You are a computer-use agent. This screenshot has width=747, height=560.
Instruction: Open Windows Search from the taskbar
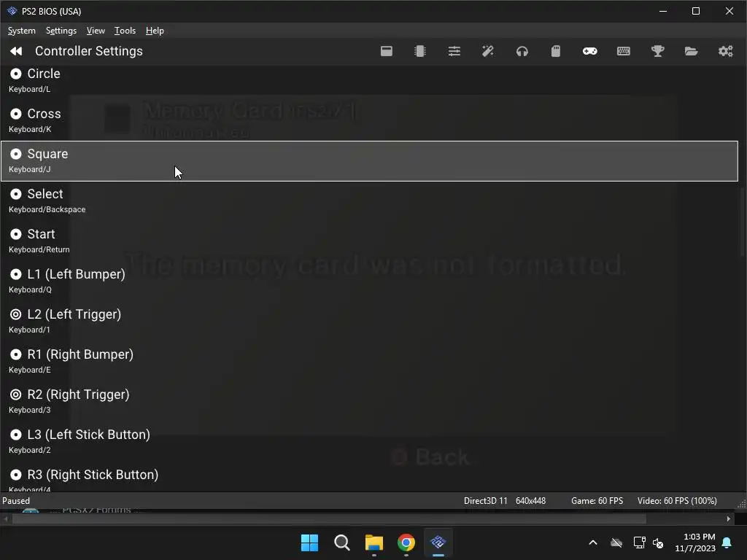coord(342,542)
